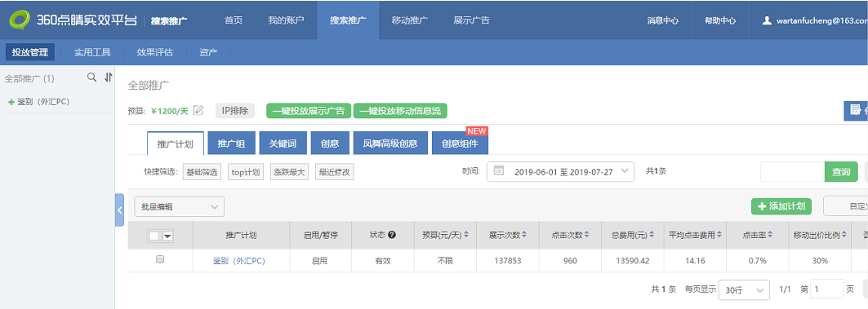868x309 pixels.
Task: Open search icon in 全部推广 sidebar
Action: coord(92,77)
